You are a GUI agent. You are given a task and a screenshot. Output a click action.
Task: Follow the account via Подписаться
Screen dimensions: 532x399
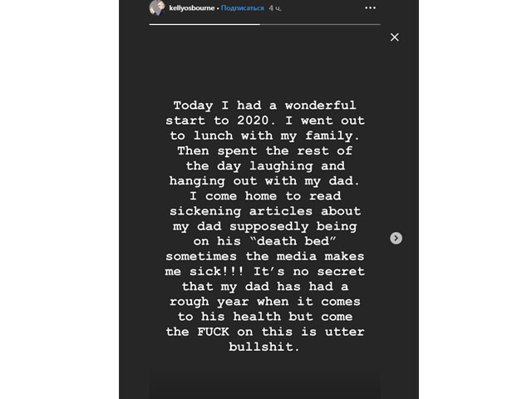pyautogui.click(x=242, y=7)
